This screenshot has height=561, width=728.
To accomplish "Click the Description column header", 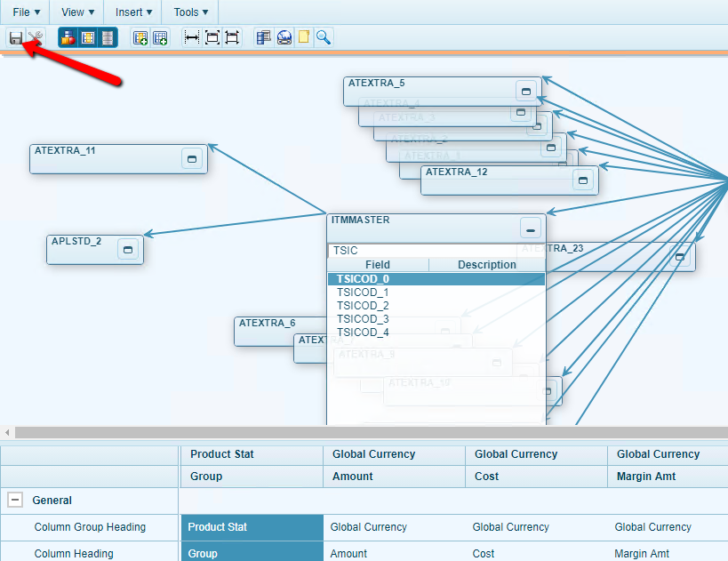I will point(486,265).
